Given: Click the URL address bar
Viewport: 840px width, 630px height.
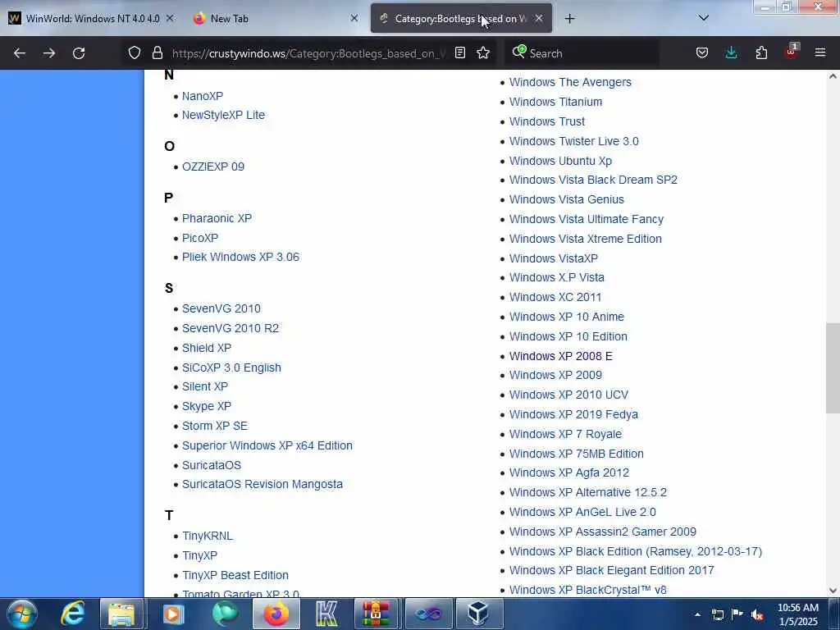Looking at the screenshot, I should tap(308, 53).
